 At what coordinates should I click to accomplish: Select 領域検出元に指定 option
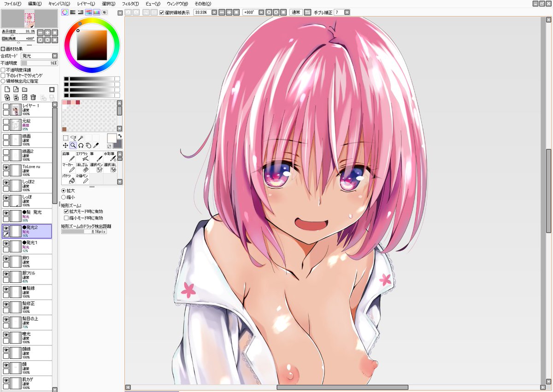pos(3,81)
